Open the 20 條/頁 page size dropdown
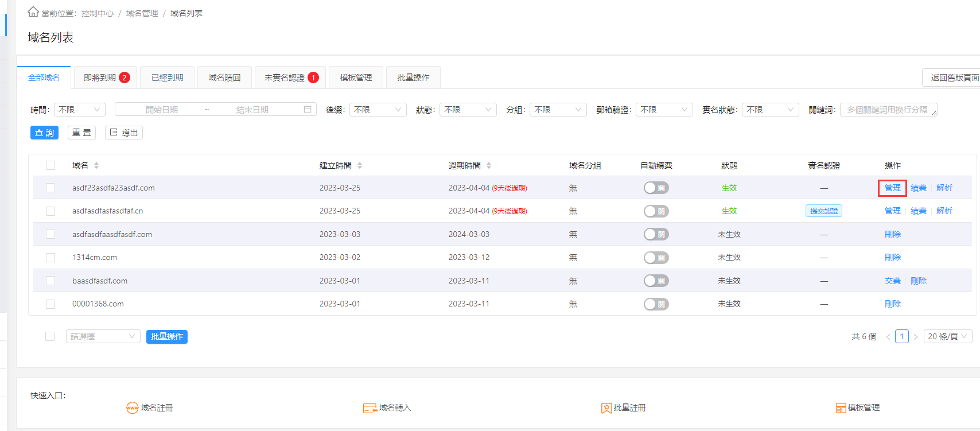This screenshot has width=980, height=431. [948, 337]
